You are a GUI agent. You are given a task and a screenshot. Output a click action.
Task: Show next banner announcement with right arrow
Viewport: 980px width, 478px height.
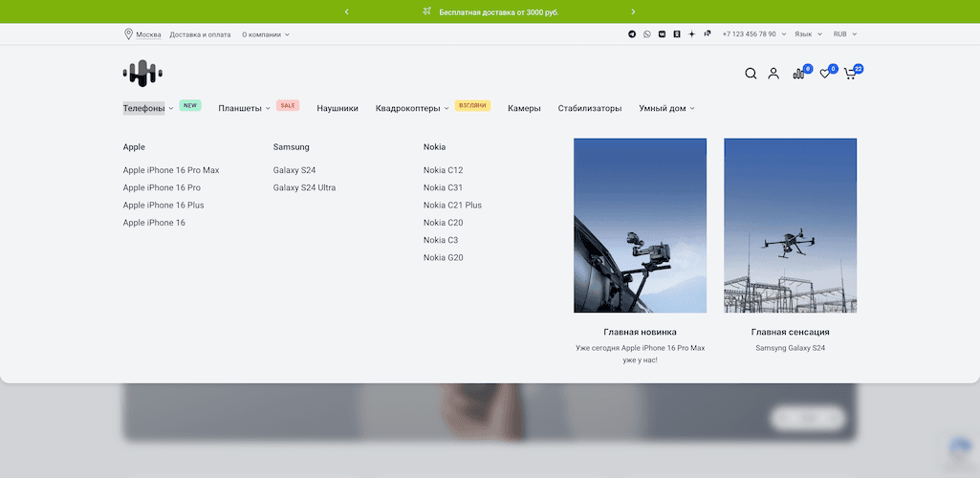(633, 11)
